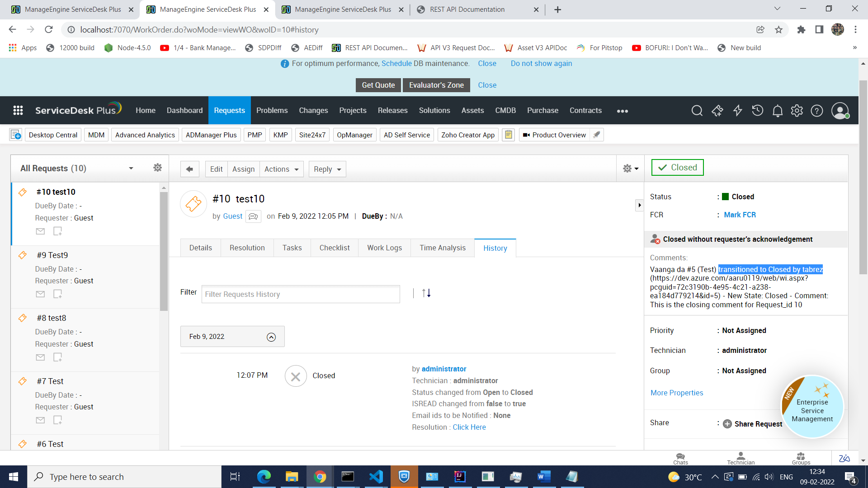Toggle history sort order arrows

[x=426, y=293]
